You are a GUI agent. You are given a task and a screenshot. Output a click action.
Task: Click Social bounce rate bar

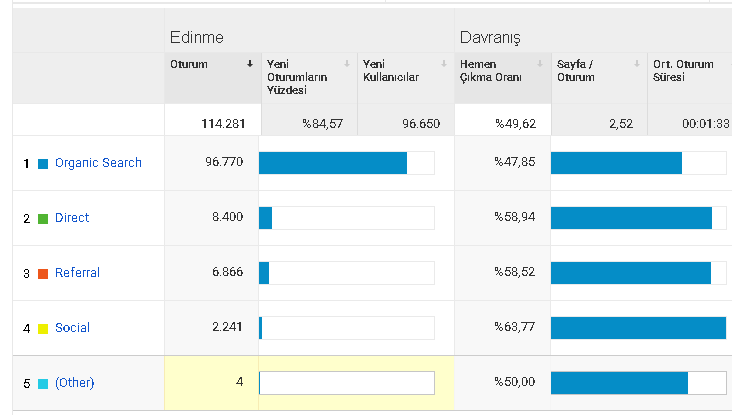tap(639, 328)
